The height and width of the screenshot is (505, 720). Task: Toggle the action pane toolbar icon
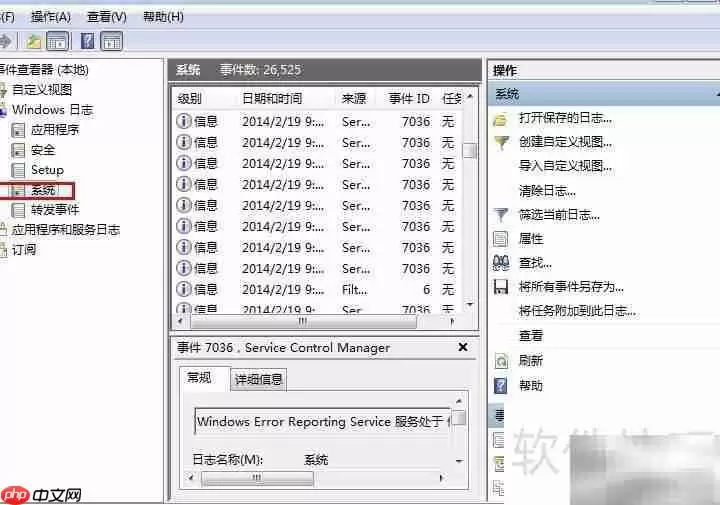pyautogui.click(x=112, y=41)
